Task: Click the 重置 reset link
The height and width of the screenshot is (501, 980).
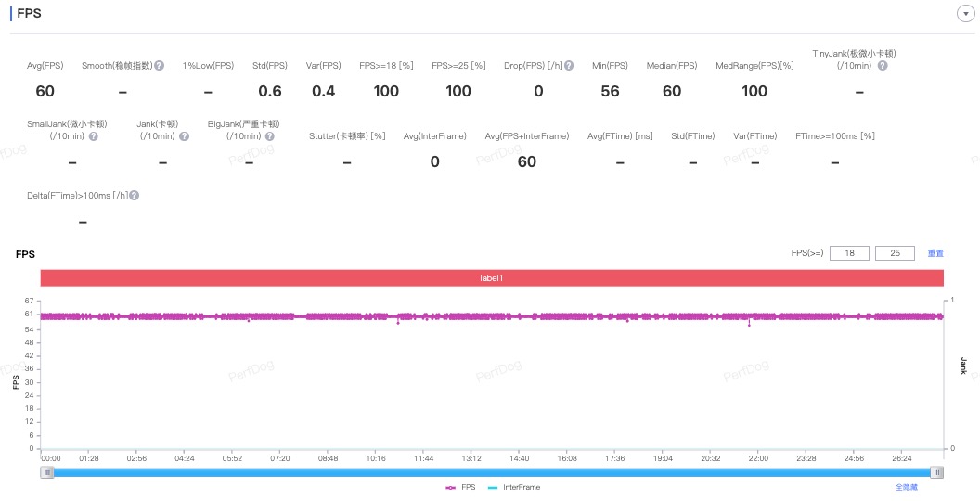Action: [935, 253]
